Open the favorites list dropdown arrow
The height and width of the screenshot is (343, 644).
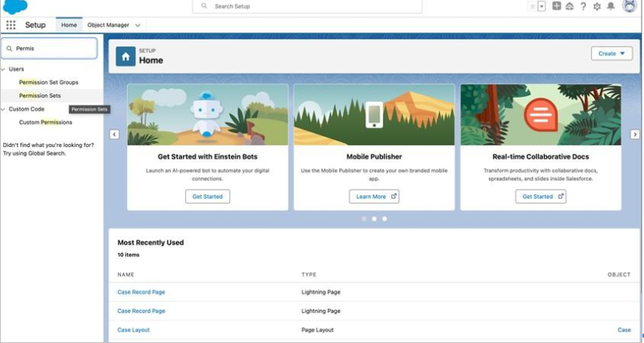pyautogui.click(x=542, y=6)
